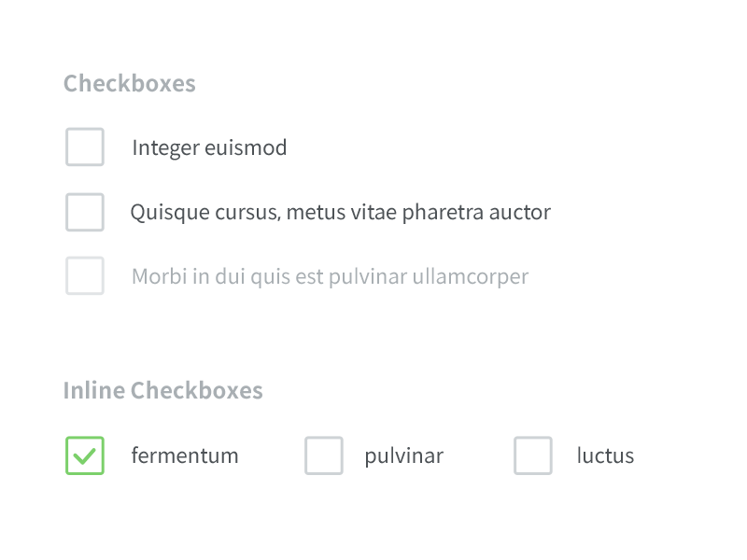The width and height of the screenshot is (747, 560).
Task: Toggle the middle inline checkbox
Action: [x=323, y=455]
